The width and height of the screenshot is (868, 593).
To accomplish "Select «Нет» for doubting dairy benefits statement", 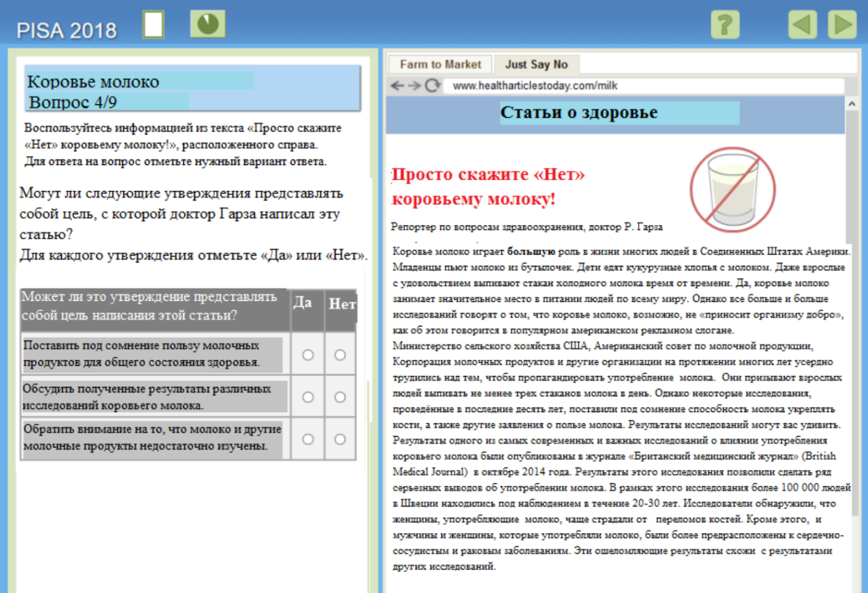I will (x=340, y=355).
